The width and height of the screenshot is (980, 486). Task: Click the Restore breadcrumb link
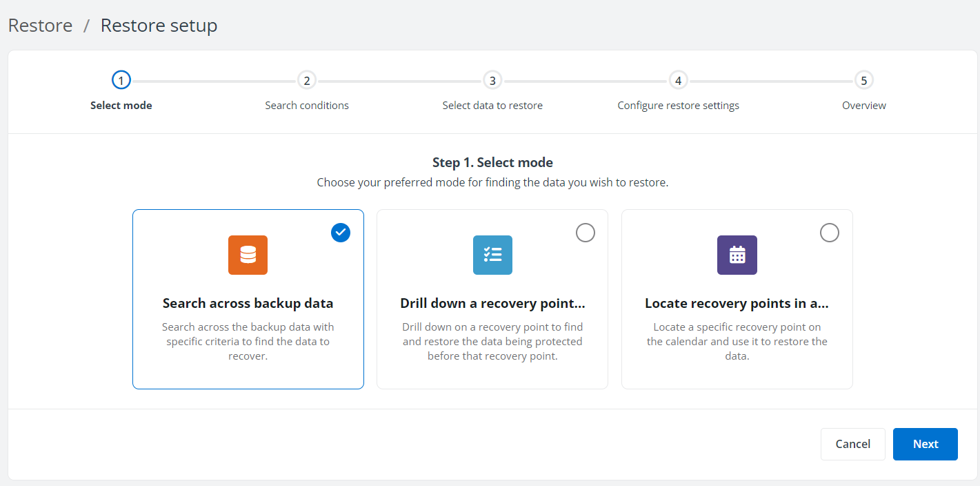(x=40, y=26)
